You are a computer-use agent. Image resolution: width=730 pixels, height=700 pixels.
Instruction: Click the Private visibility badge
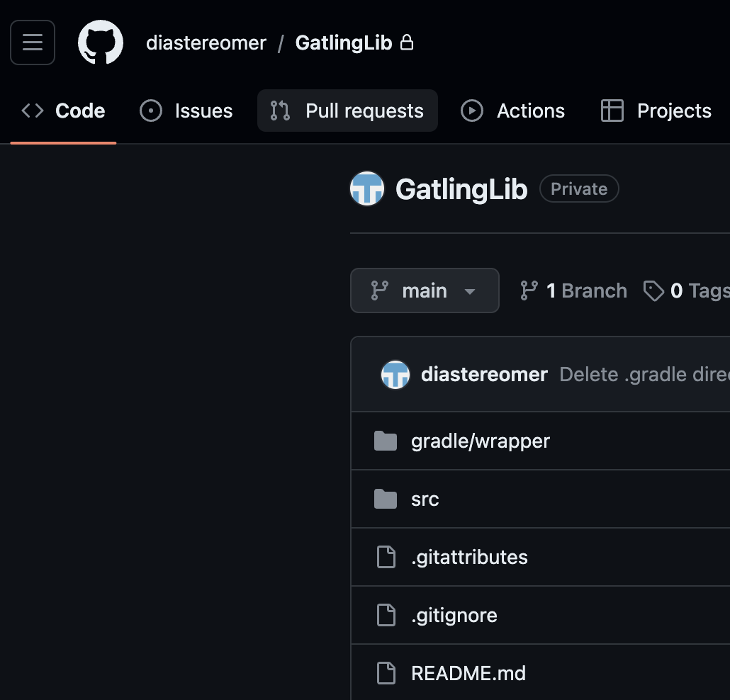(579, 188)
